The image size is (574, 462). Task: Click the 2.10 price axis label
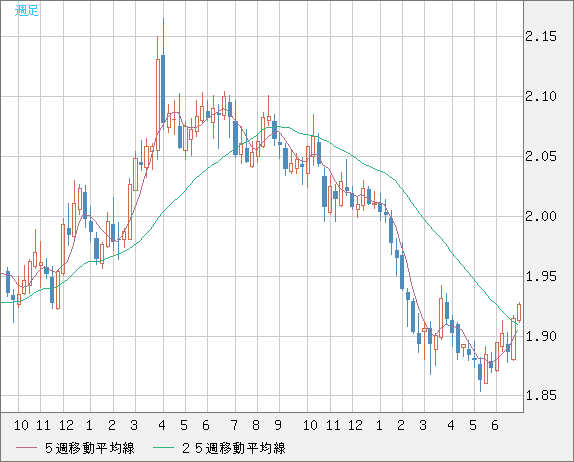pyautogui.click(x=541, y=96)
